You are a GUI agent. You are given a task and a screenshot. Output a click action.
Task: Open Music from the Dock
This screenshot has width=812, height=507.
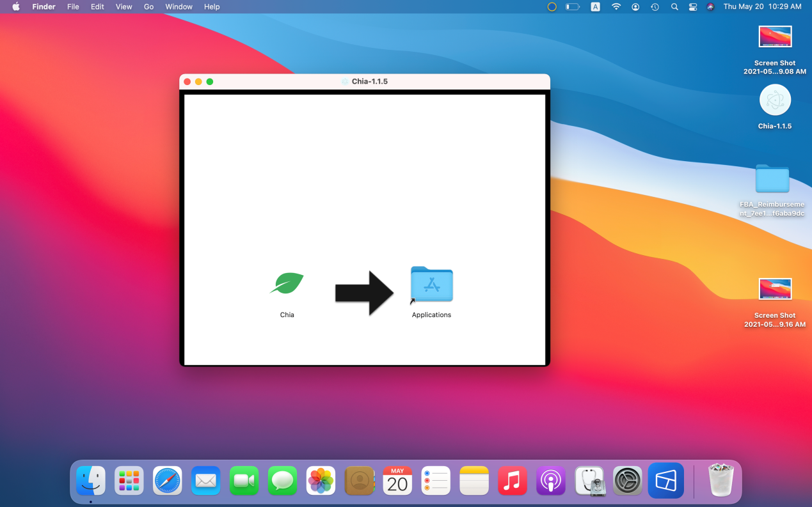pos(513,481)
